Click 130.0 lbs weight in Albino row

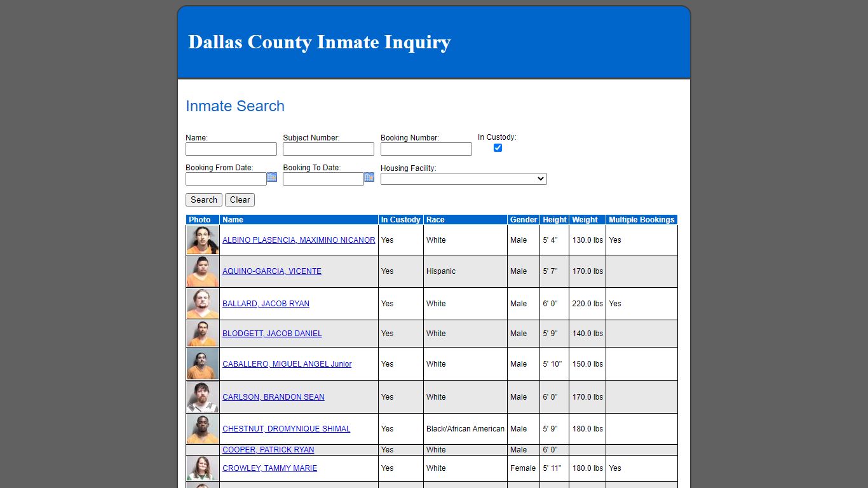click(x=587, y=240)
